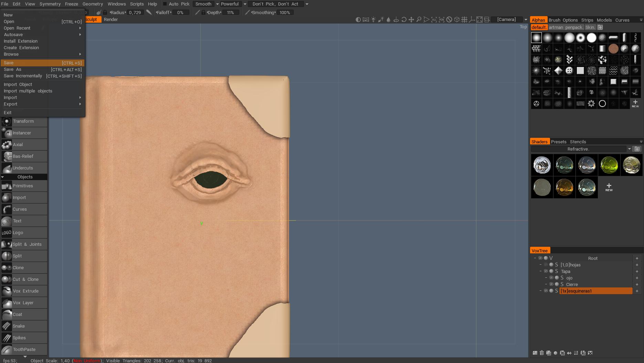Collapse the Root tree node
This screenshot has width=644, height=363.
[535, 258]
